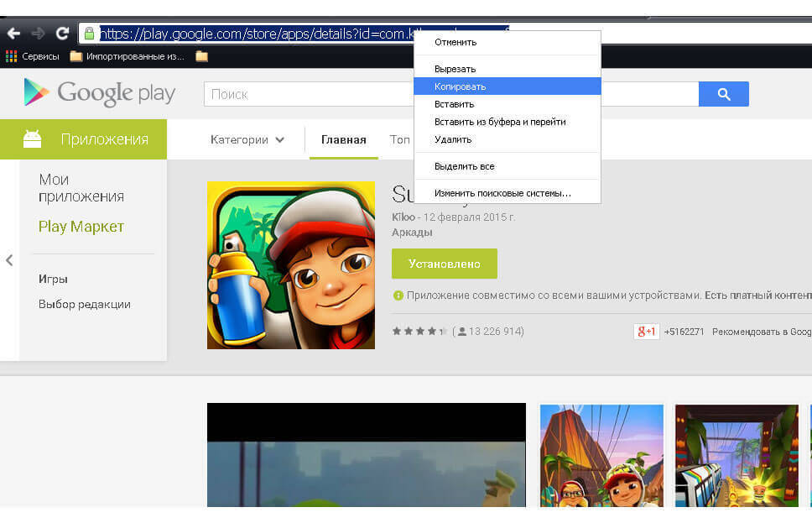The width and height of the screenshot is (812, 523).
Task: Play the game trailer video thumbnail
Action: (x=366, y=454)
